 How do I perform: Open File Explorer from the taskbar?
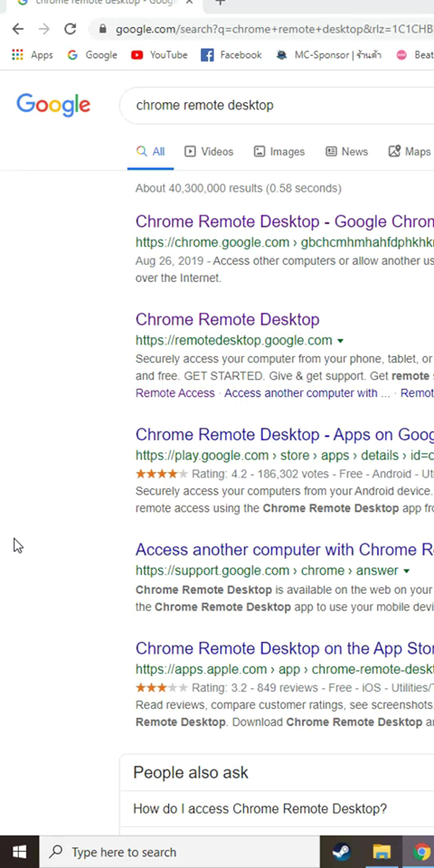[x=382, y=852]
